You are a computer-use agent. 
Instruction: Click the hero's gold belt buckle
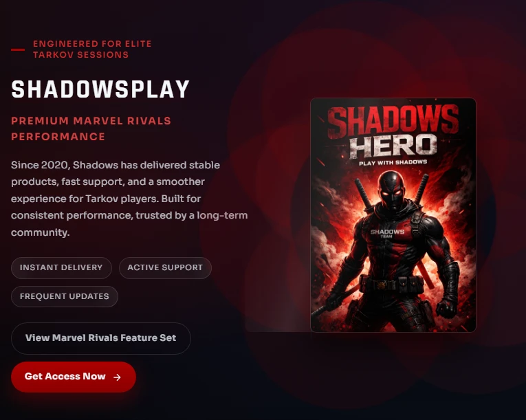pos(381,285)
